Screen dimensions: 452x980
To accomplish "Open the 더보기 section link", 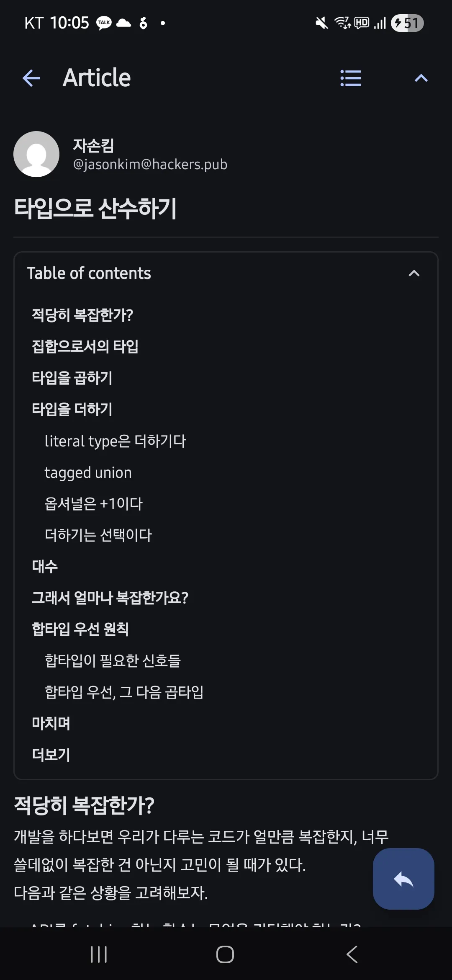I will click(x=51, y=755).
